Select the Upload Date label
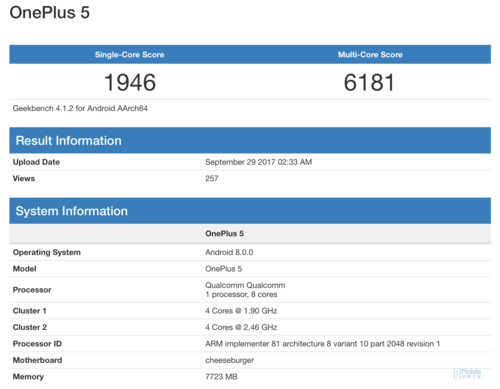500x389 pixels. coord(36,162)
